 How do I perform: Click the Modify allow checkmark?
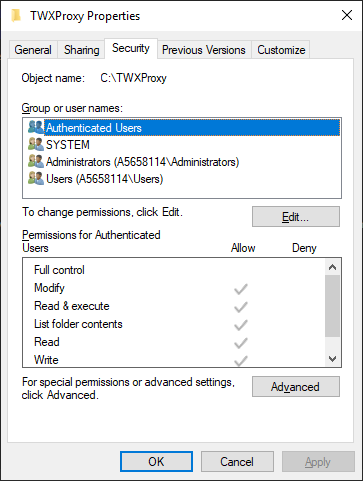(241, 289)
